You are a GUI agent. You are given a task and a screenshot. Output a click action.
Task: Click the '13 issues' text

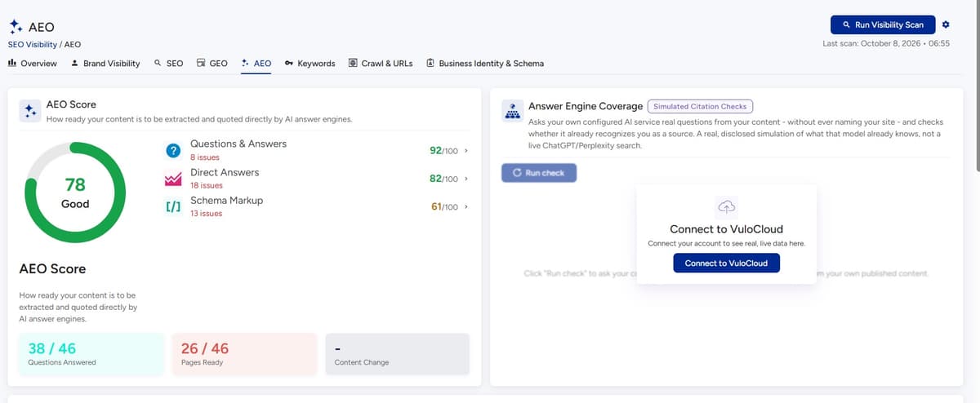(207, 214)
